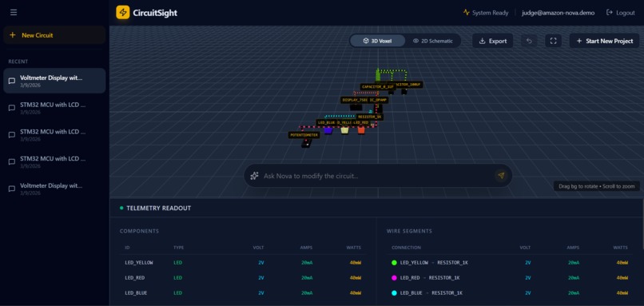The width and height of the screenshot is (644, 306).
Task: Click the TELEMETRY READOUT header
Action: 158,209
